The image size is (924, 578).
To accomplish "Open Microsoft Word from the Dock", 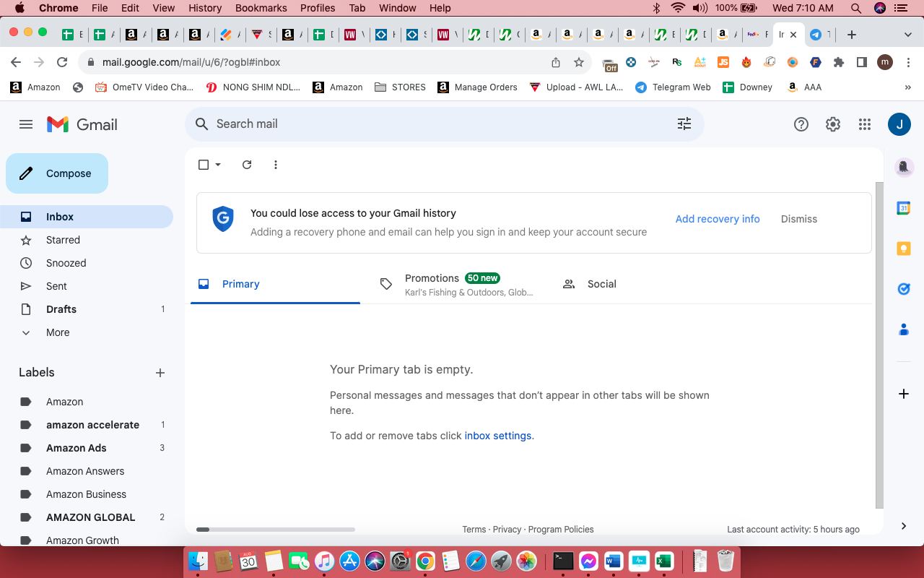I will [x=614, y=561].
